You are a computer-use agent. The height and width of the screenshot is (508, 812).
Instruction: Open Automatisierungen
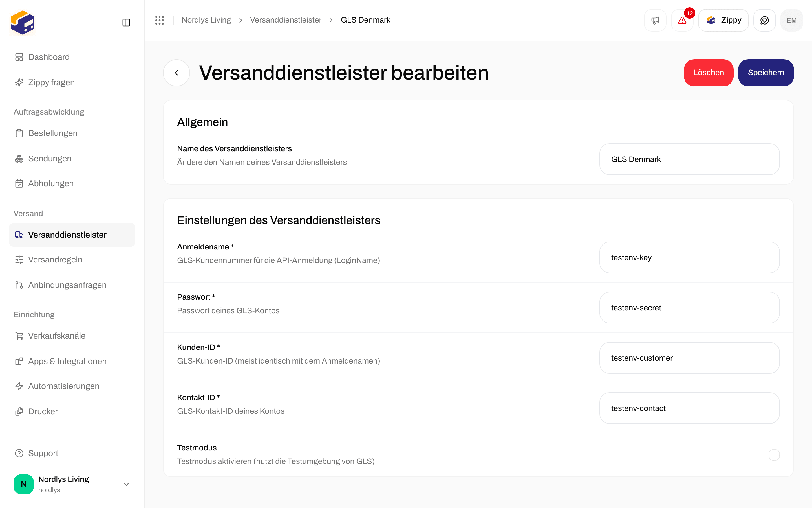pyautogui.click(x=72, y=386)
